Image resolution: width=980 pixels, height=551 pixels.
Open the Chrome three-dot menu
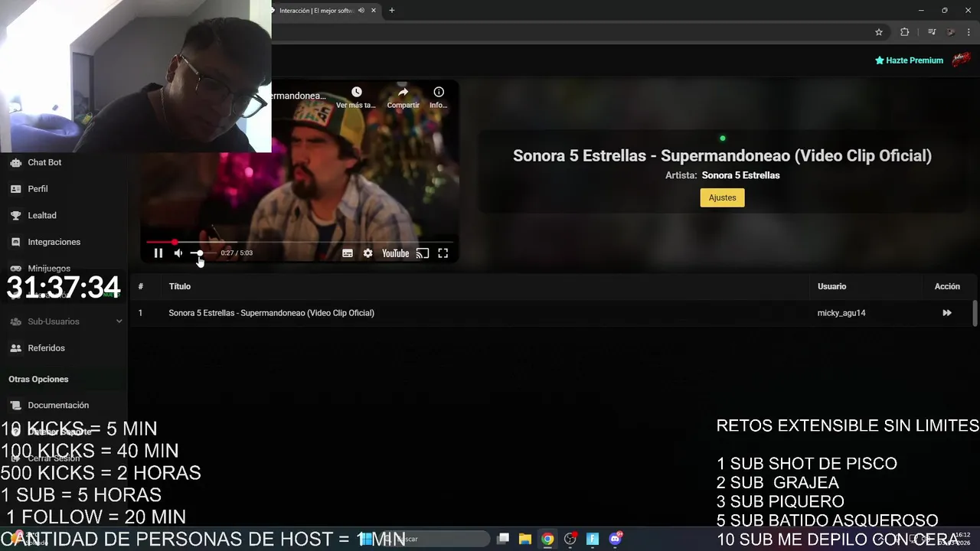969,32
